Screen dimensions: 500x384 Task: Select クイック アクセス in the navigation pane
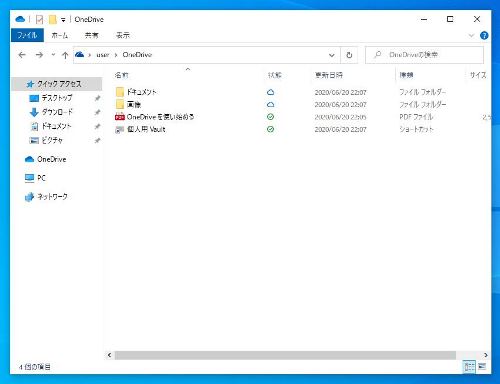coord(57,84)
